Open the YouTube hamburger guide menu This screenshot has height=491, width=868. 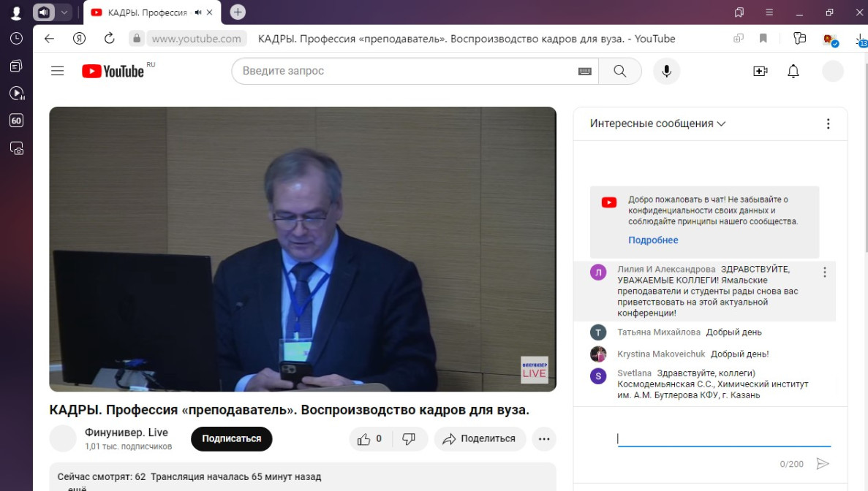(57, 71)
